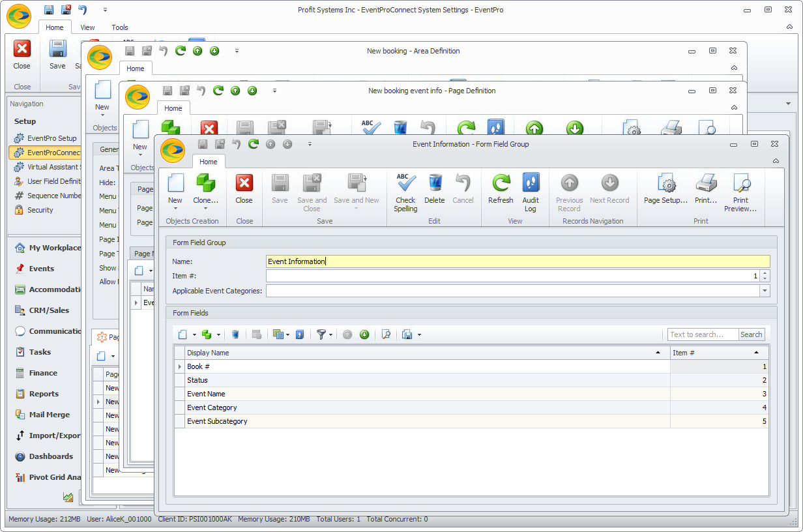803x532 pixels.
Task: Click the undo arrow in Form Field Group title bar
Action: tap(236, 144)
